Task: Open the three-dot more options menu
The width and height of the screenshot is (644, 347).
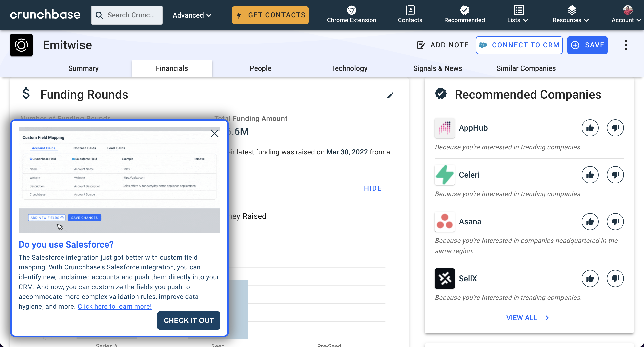Action: 626,45
